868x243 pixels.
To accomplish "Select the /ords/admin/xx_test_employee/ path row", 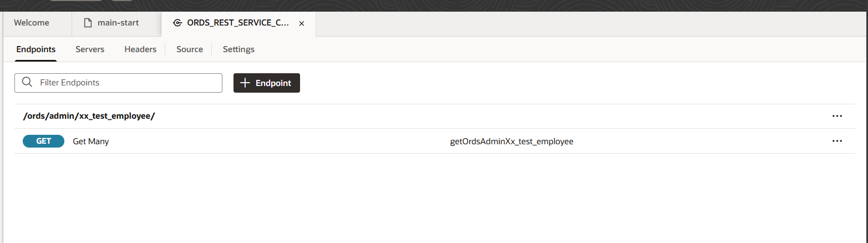I will (x=89, y=117).
